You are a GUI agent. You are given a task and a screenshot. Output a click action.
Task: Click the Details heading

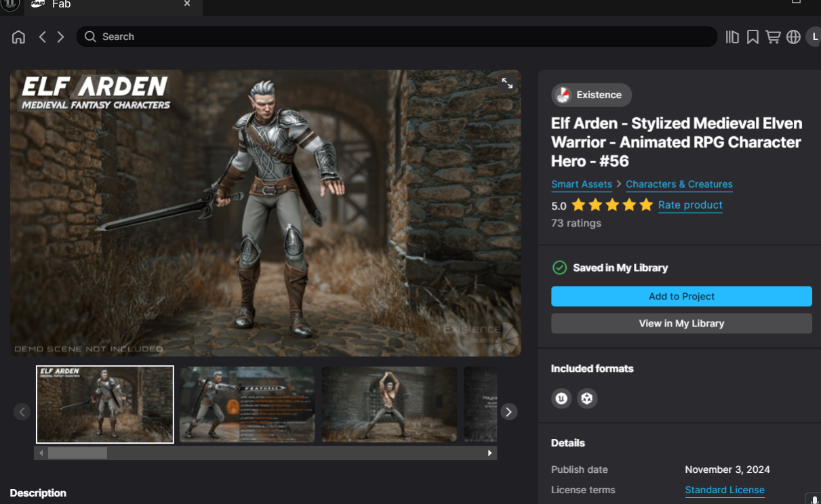(x=568, y=443)
